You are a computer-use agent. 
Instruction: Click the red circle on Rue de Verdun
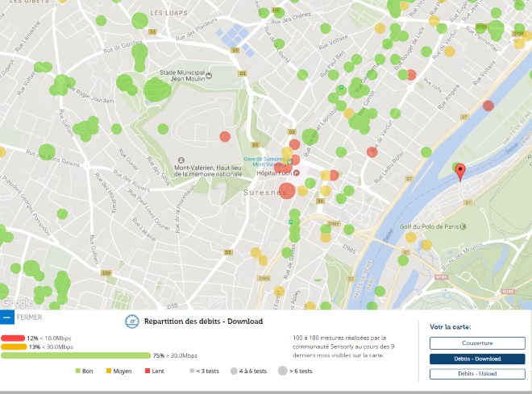point(372,152)
